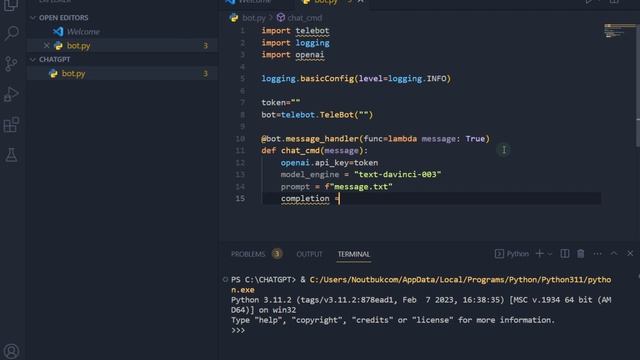Kill terminal with trash icon

580,253
